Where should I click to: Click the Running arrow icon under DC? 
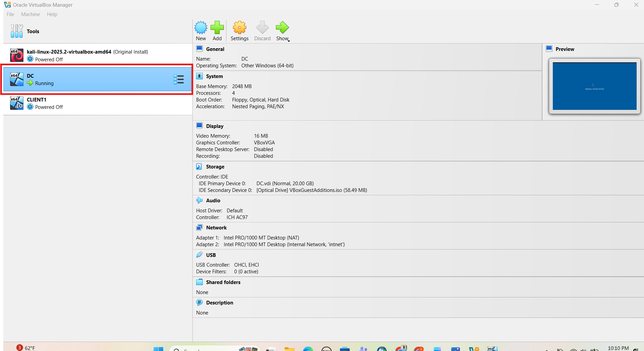click(30, 83)
